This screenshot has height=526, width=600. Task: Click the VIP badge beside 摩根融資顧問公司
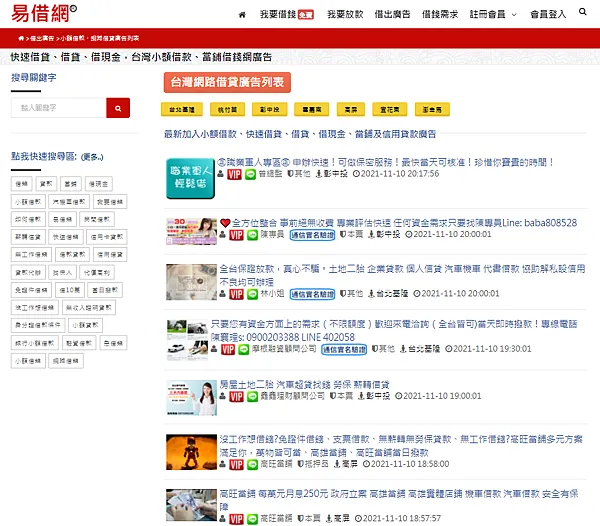[228, 349]
